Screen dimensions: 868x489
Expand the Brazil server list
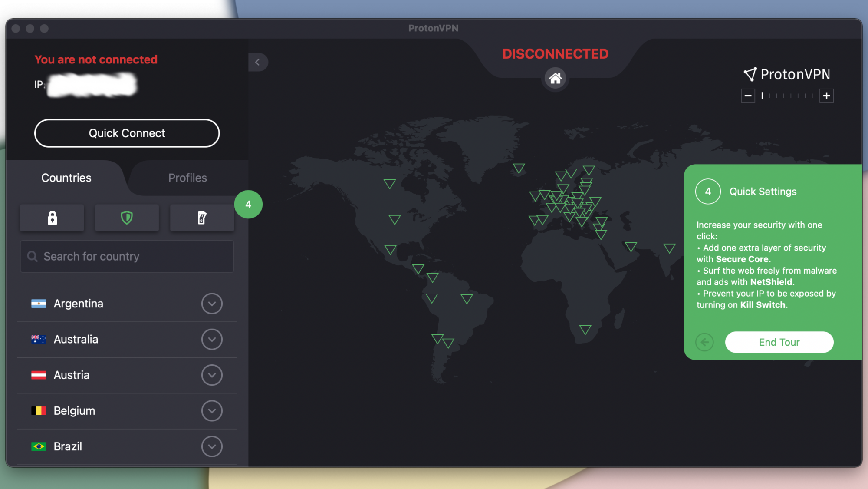tap(212, 446)
